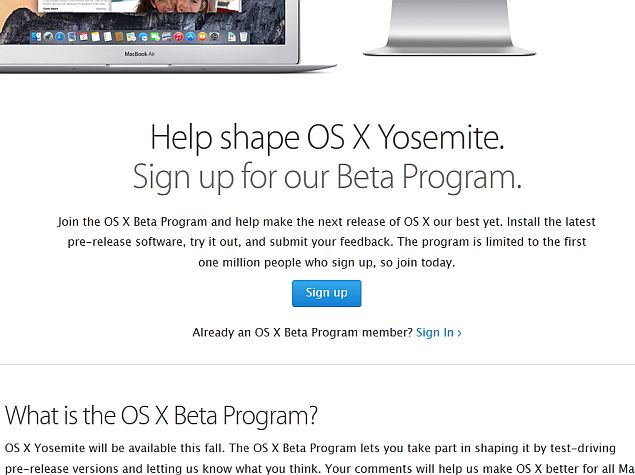The width and height of the screenshot is (635, 475).
Task: Click the blue Sign up button
Action: (x=326, y=293)
